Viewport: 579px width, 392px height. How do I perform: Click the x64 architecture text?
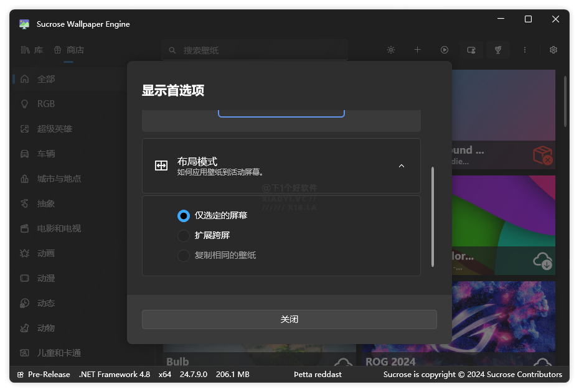[x=165, y=375]
